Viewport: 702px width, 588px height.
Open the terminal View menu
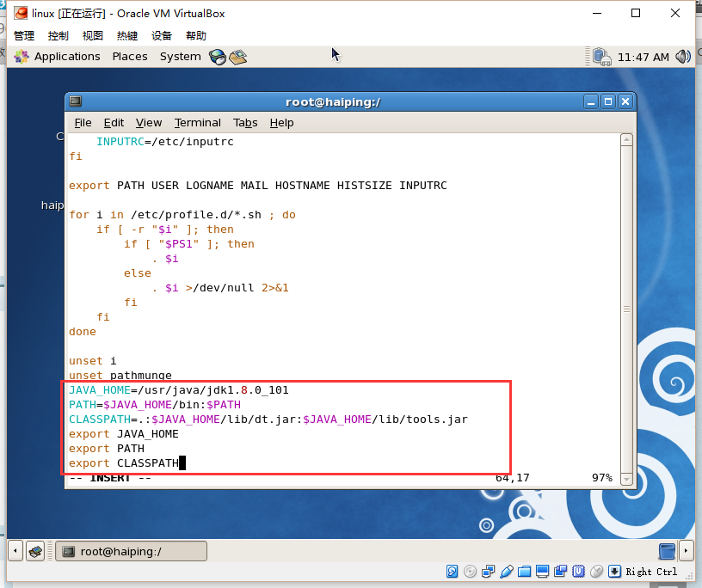pyautogui.click(x=149, y=123)
